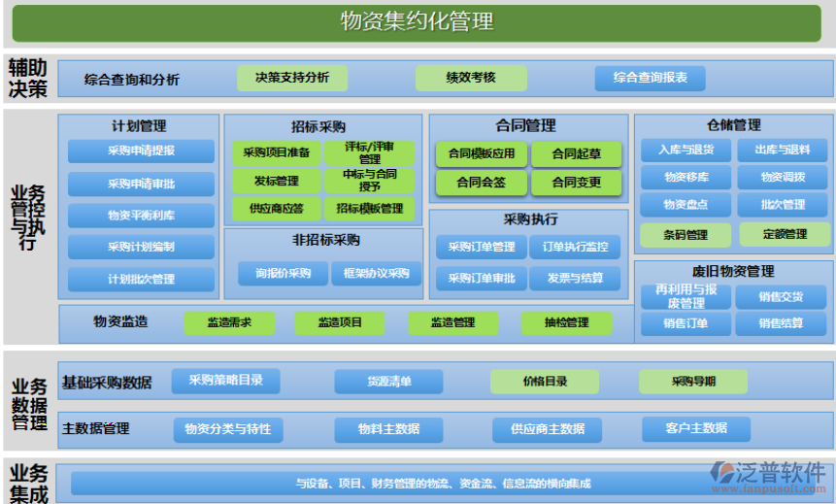Select 物资分类与特性
This screenshot has width=836, height=504.
(x=228, y=430)
